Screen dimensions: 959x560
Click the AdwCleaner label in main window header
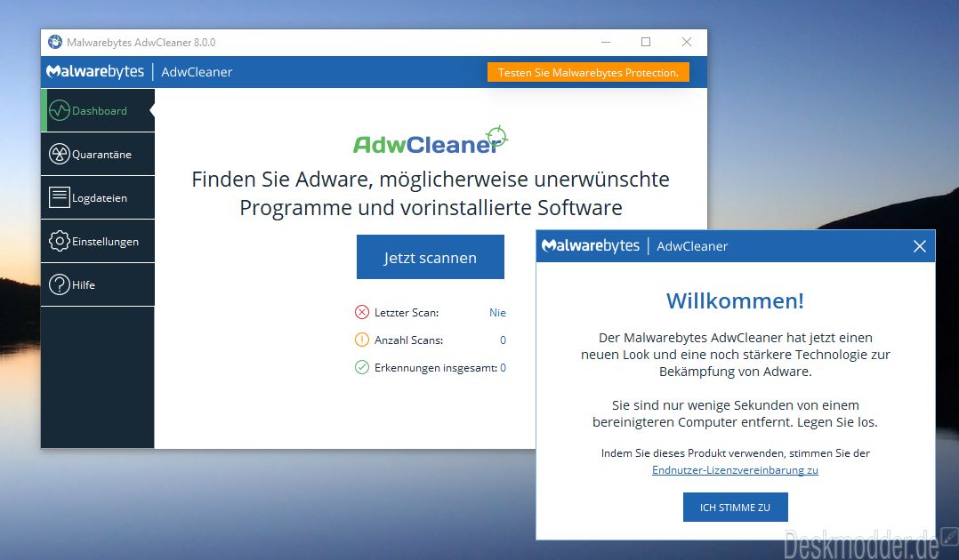197,72
